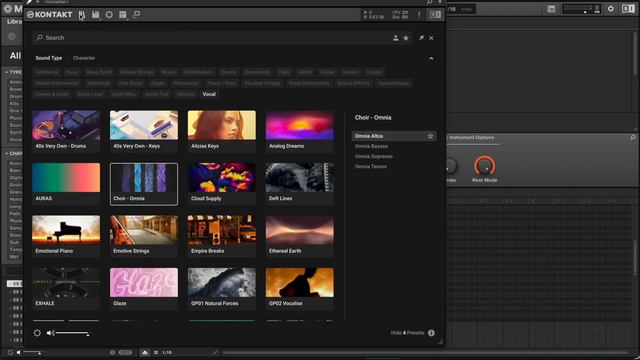640x360 pixels.
Task: Turn the Rest Mode knob
Action: click(x=484, y=166)
